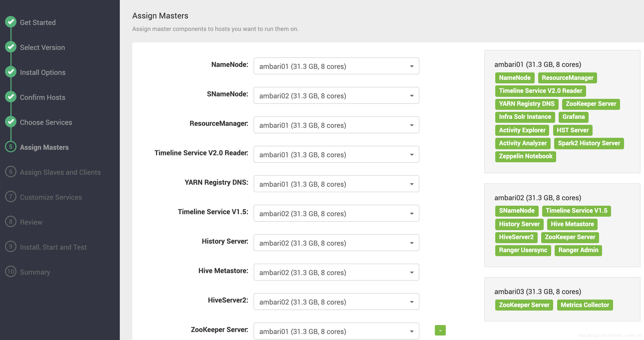The image size is (644, 340).
Task: Click HST Server tag
Action: (573, 130)
